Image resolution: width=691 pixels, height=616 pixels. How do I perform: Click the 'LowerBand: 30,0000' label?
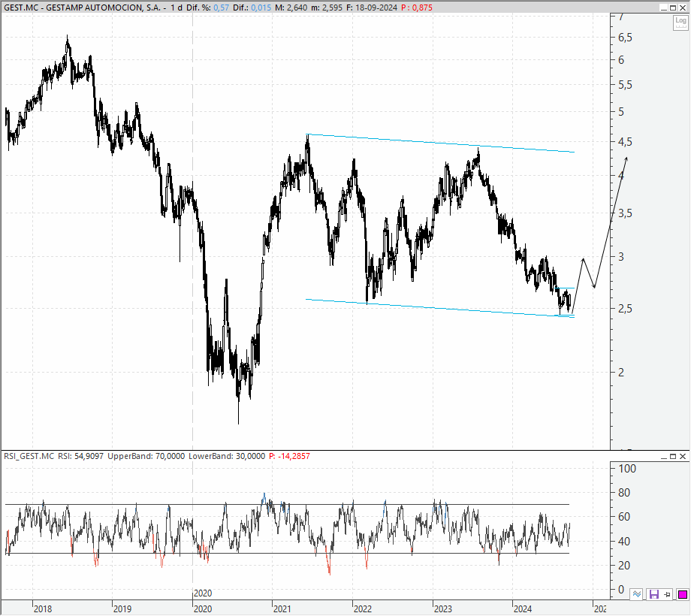point(227,456)
